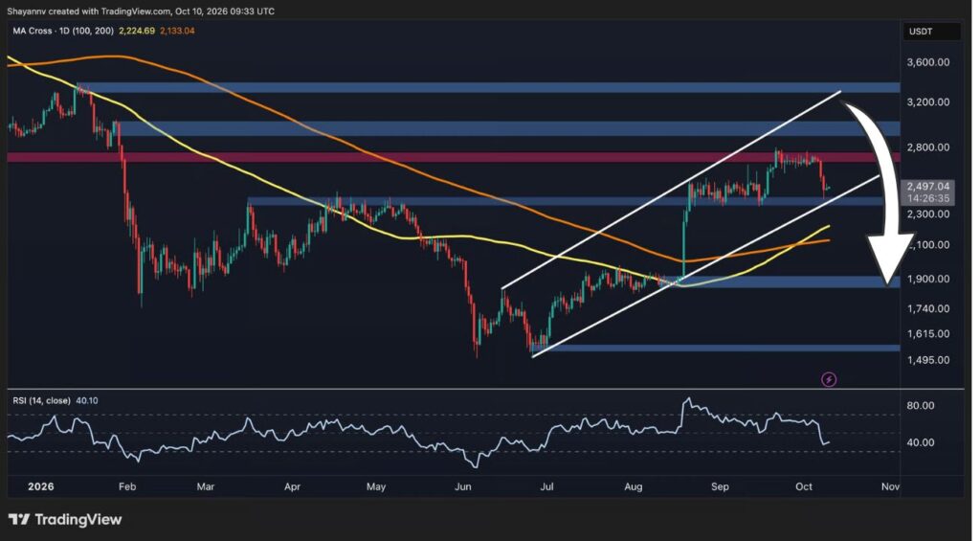
Task: Click the 1,740.00 price axis label
Action: [928, 309]
